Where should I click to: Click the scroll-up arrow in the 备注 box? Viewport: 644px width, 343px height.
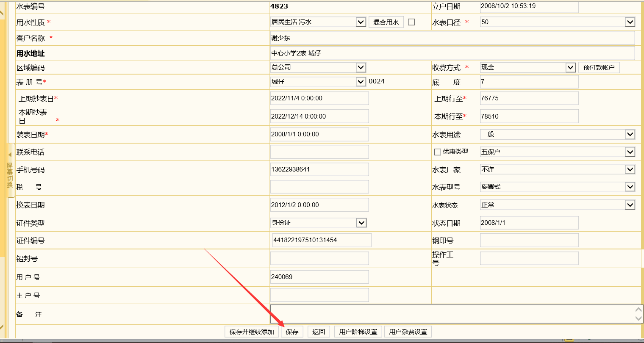click(x=638, y=310)
